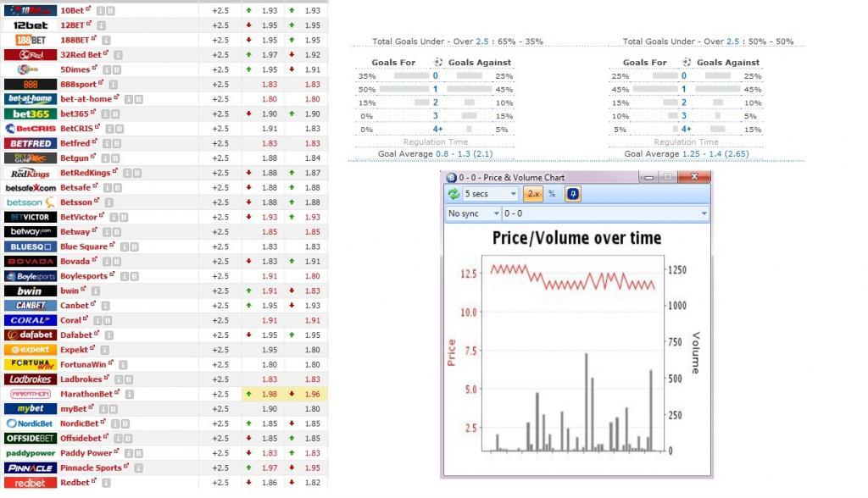Click the Betway bookmaker logo
The image size is (868, 498).
tap(31, 232)
